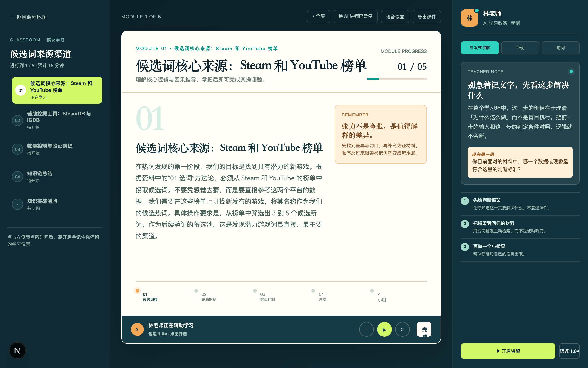Image resolution: width=588 pixels, height=368 pixels.
Task: Select module 03 数量控制与验证前提
Action: [57, 149]
